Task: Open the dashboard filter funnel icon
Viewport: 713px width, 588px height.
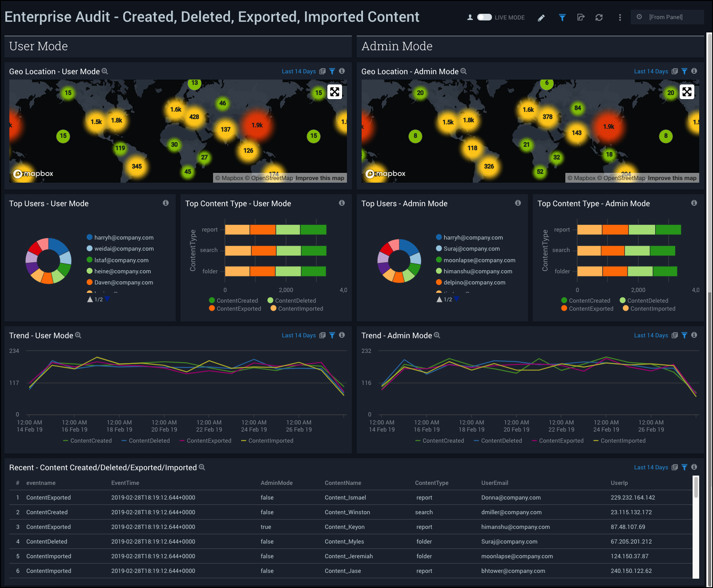Action: [x=562, y=17]
